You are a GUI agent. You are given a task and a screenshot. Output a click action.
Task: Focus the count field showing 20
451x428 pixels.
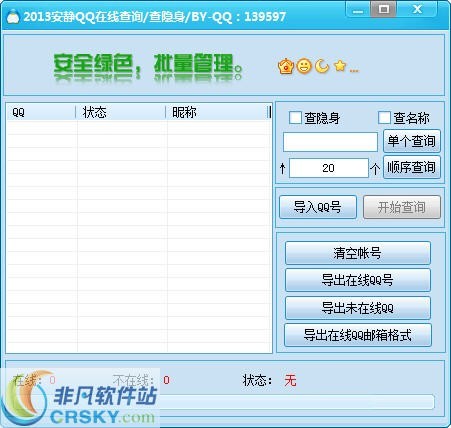coord(329,168)
